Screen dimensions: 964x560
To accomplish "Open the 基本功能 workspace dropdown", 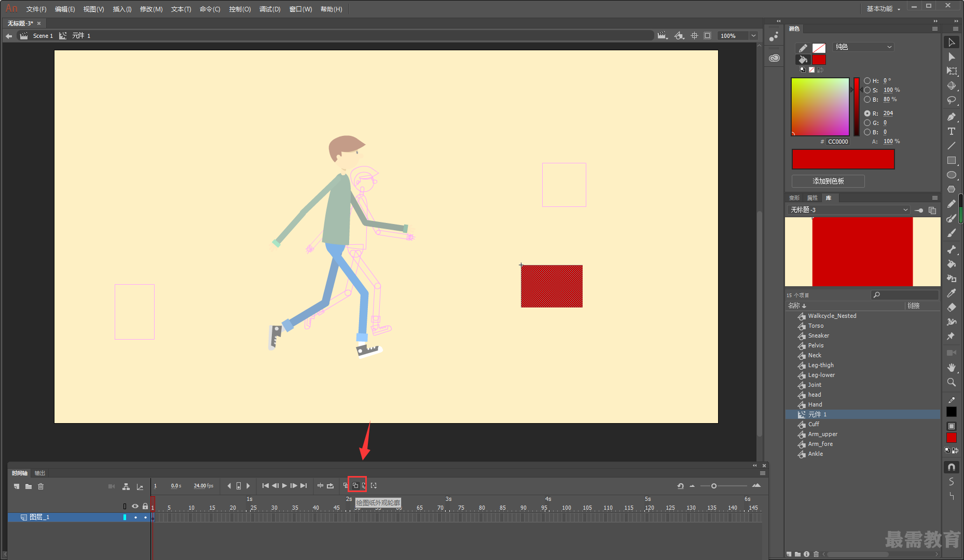I will click(884, 9).
